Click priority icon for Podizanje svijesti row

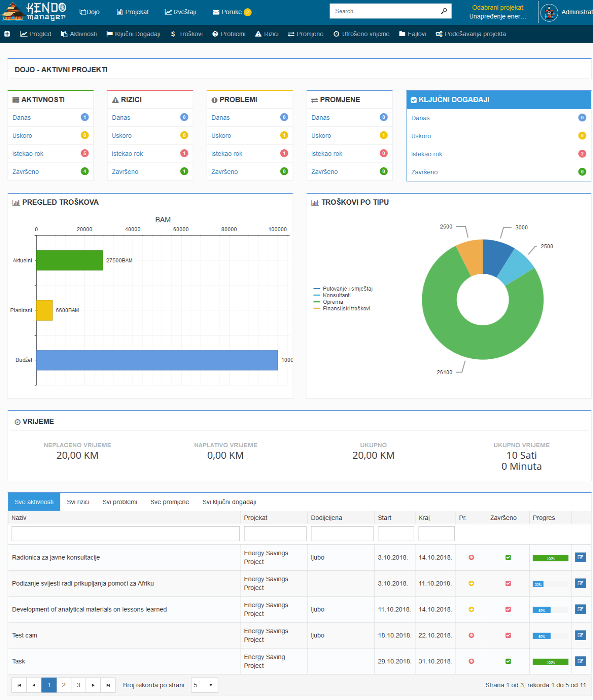tap(471, 583)
